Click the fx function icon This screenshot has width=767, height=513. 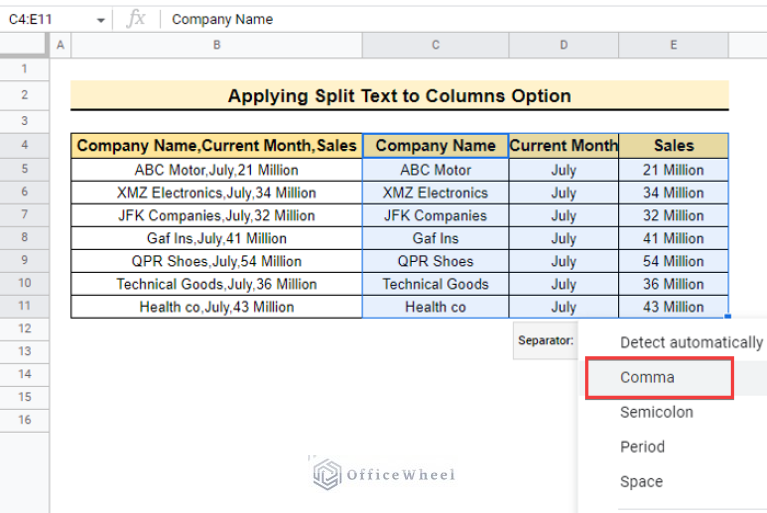click(137, 19)
